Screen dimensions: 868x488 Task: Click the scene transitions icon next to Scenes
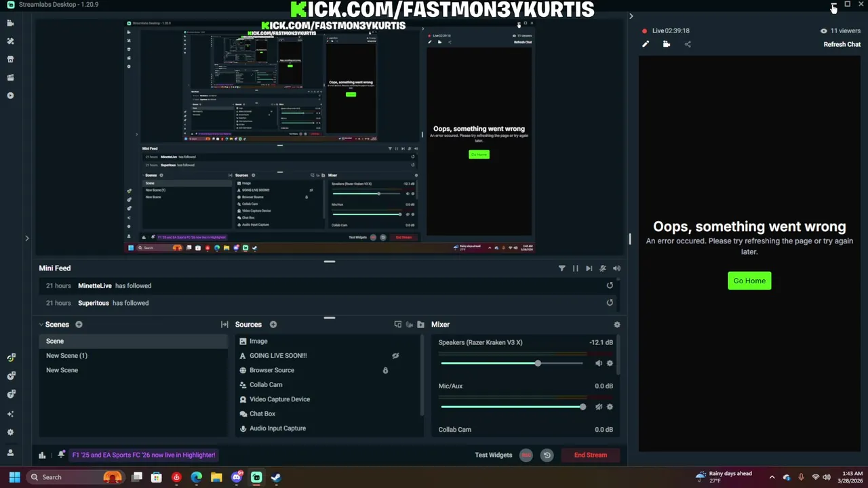pyautogui.click(x=224, y=325)
